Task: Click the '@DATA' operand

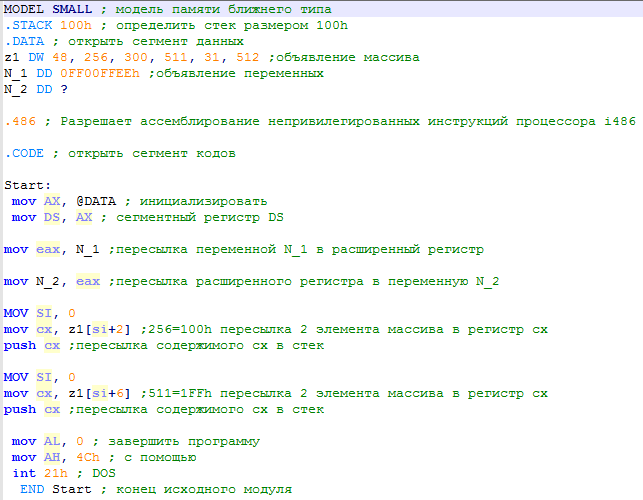Action: click(96, 201)
